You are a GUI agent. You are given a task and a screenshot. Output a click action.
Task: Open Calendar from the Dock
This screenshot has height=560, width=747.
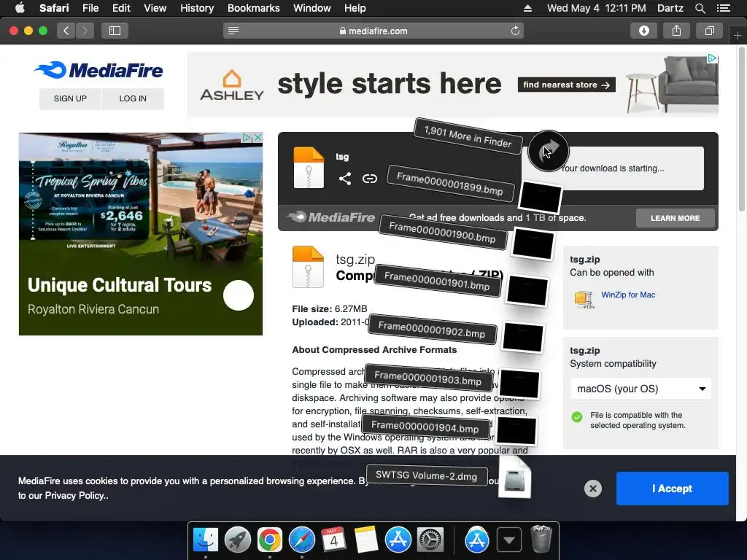333,540
